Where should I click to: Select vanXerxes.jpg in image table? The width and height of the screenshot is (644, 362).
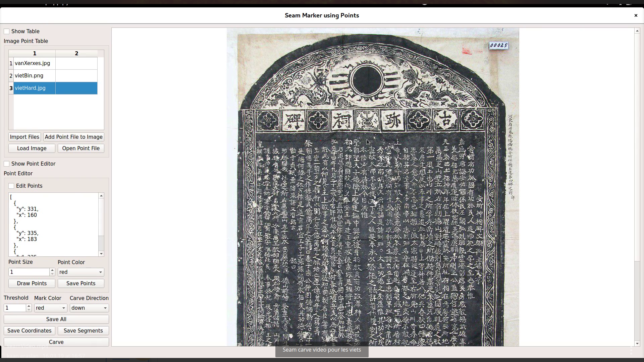33,63
